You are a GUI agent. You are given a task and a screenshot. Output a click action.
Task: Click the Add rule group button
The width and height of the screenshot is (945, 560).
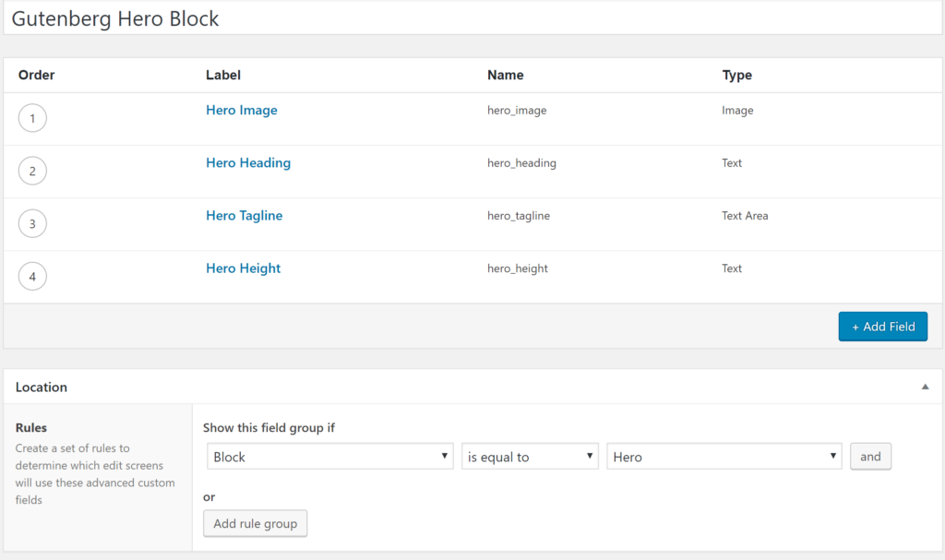tap(255, 523)
